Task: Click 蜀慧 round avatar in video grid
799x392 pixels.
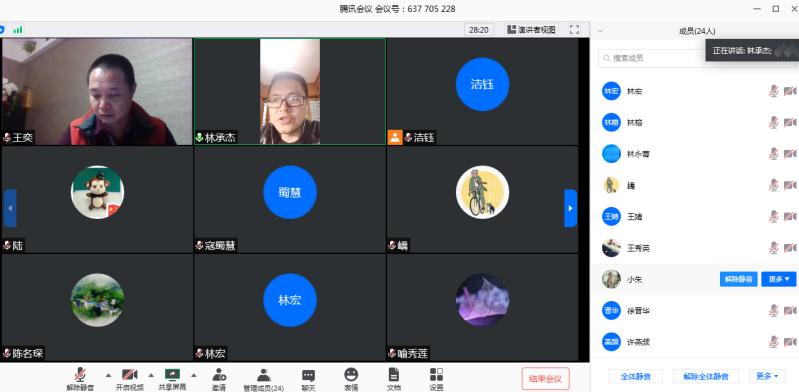Action: point(290,192)
